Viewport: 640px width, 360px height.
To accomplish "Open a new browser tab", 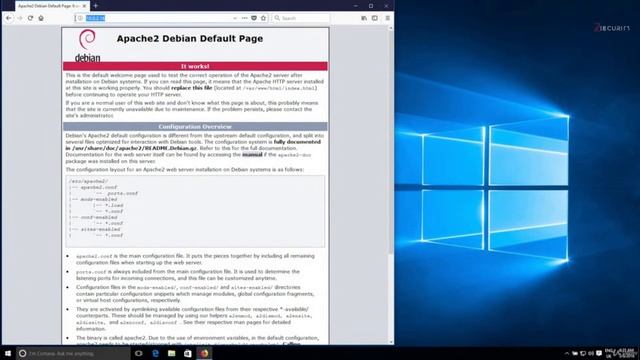I will [96, 6].
